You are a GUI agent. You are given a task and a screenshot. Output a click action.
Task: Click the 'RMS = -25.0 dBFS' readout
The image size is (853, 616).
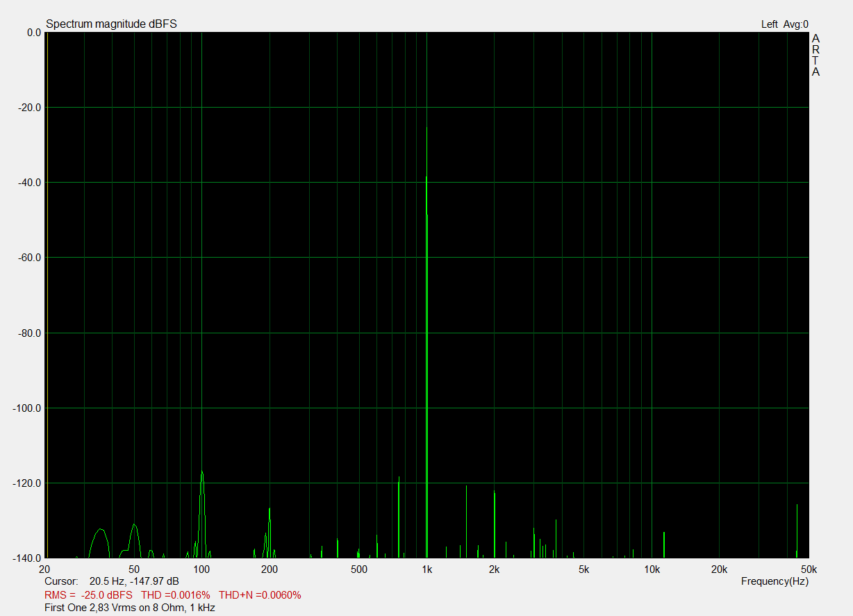point(88,595)
